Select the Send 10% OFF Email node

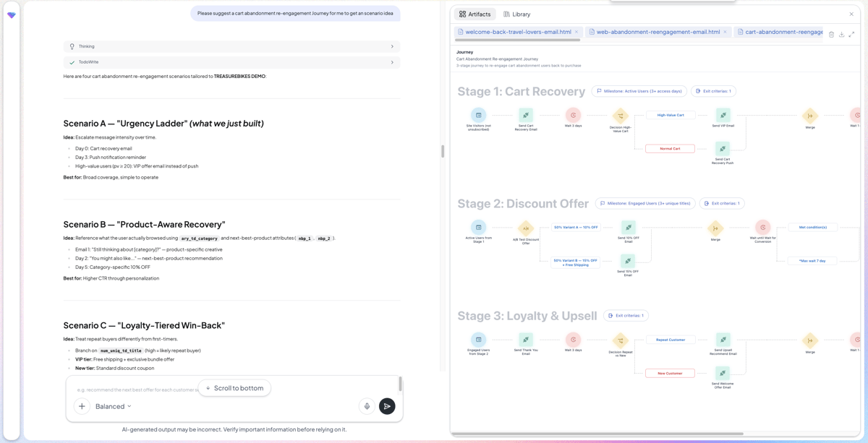(x=628, y=227)
